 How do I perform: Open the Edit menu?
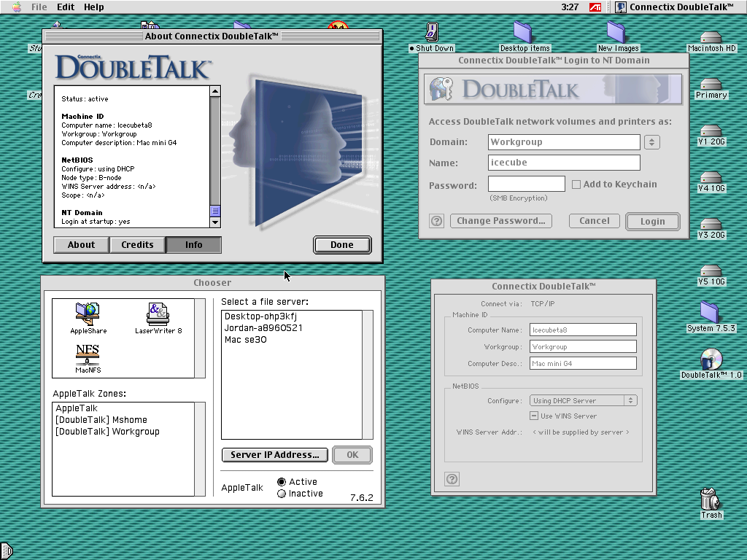point(66,7)
